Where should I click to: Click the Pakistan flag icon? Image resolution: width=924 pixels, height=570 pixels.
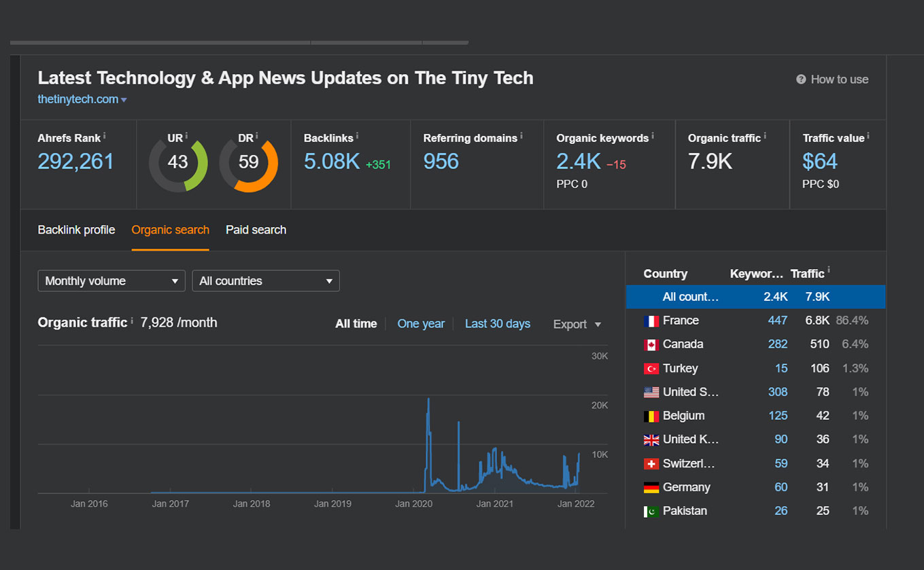pos(651,512)
